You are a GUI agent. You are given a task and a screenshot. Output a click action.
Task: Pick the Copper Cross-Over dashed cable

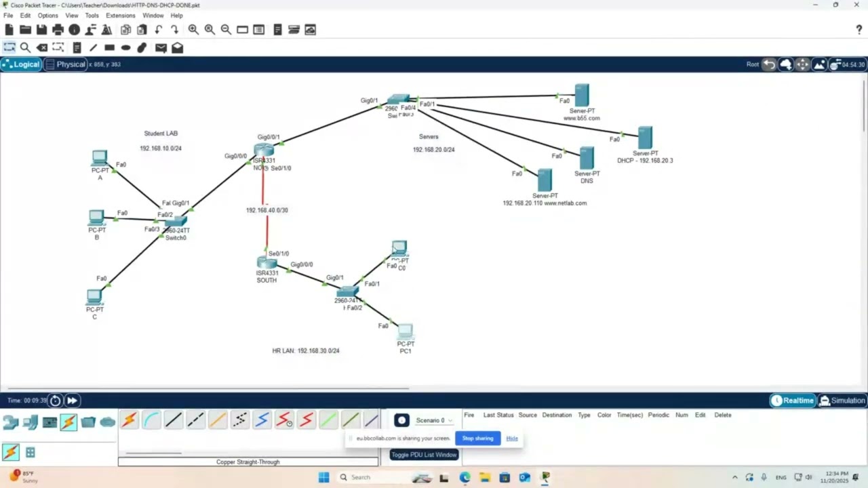(195, 420)
